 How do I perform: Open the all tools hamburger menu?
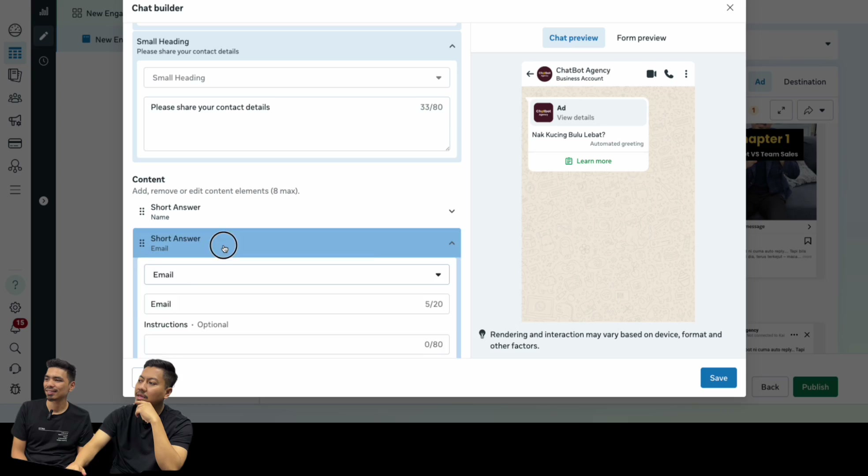[15, 190]
